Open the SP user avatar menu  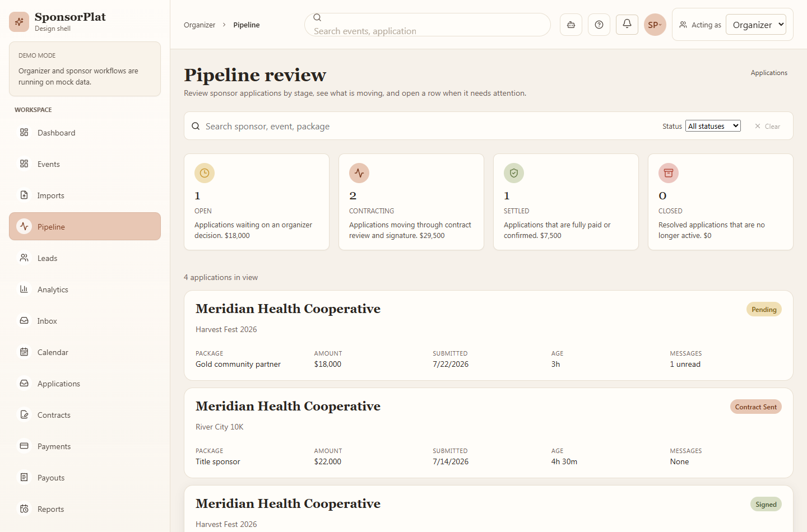tap(655, 25)
